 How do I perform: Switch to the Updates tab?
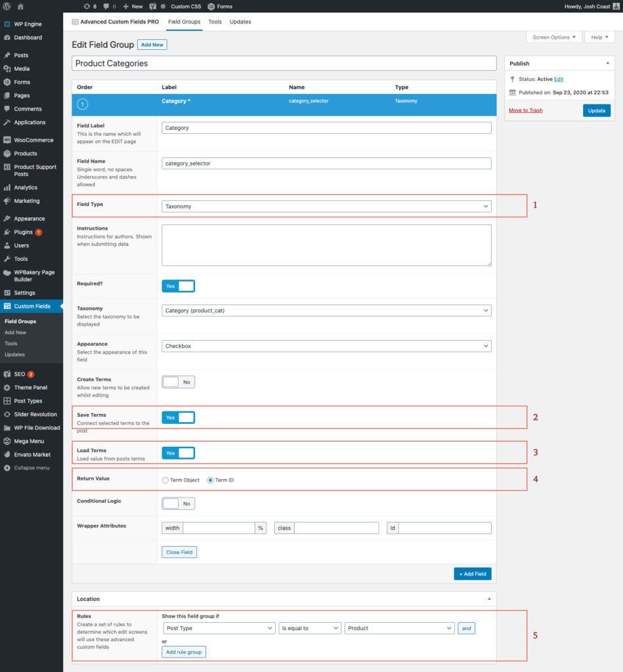(240, 22)
